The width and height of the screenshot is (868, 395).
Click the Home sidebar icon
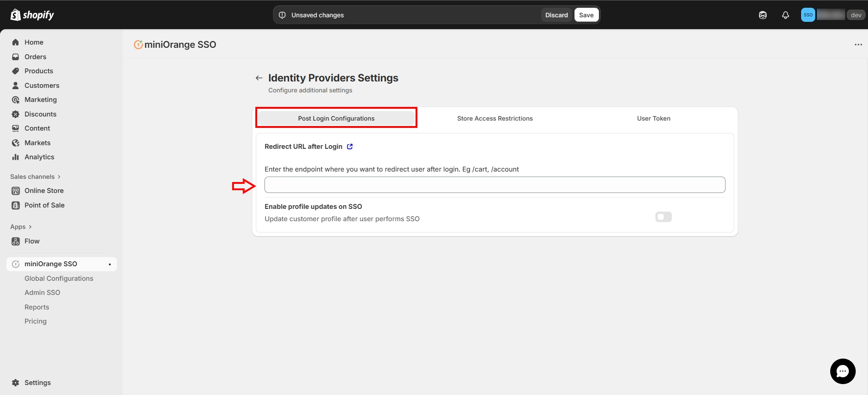click(15, 42)
